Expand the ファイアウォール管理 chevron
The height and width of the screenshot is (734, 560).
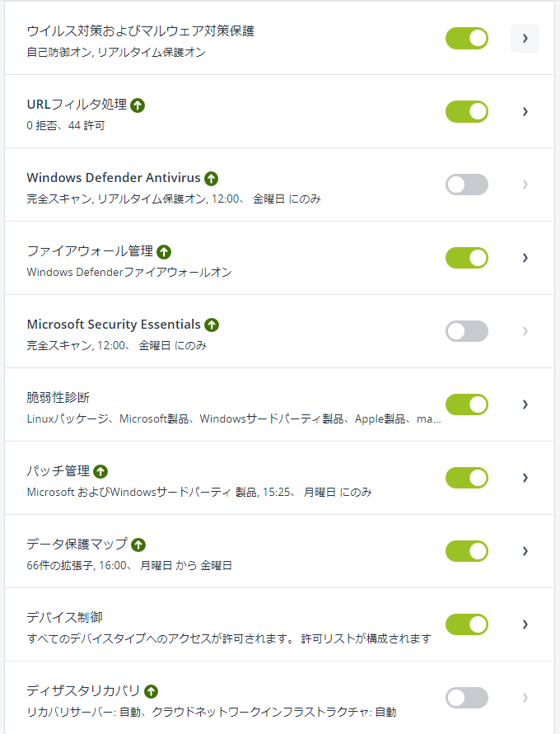point(525,258)
